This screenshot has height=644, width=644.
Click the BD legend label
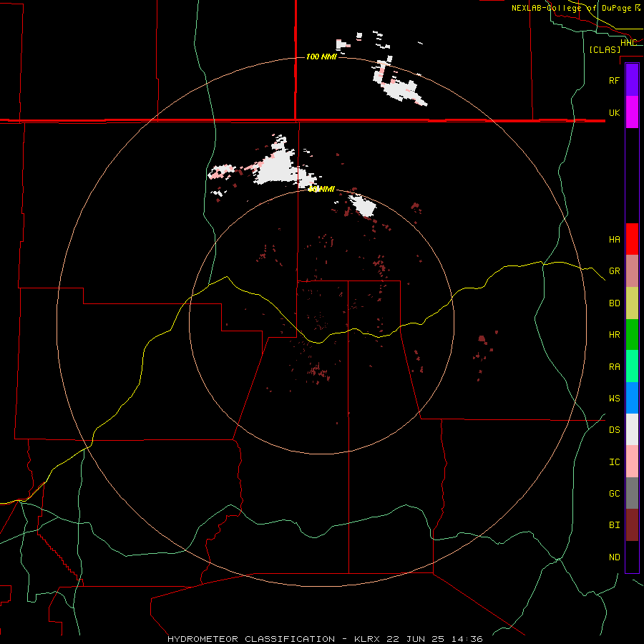coord(614,303)
